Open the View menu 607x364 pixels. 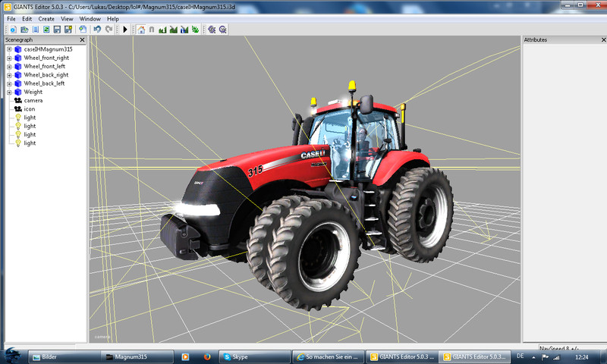click(x=67, y=18)
